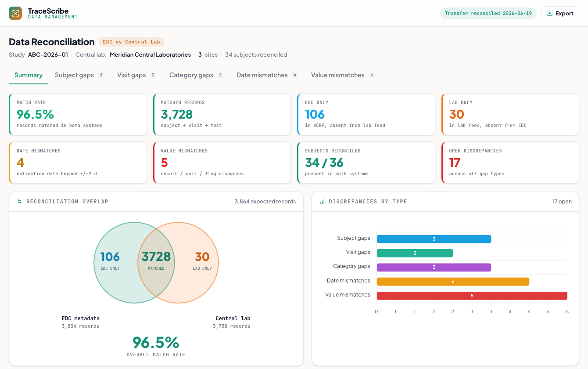
Task: Click the Data Reconciliation heading
Action: pos(52,42)
